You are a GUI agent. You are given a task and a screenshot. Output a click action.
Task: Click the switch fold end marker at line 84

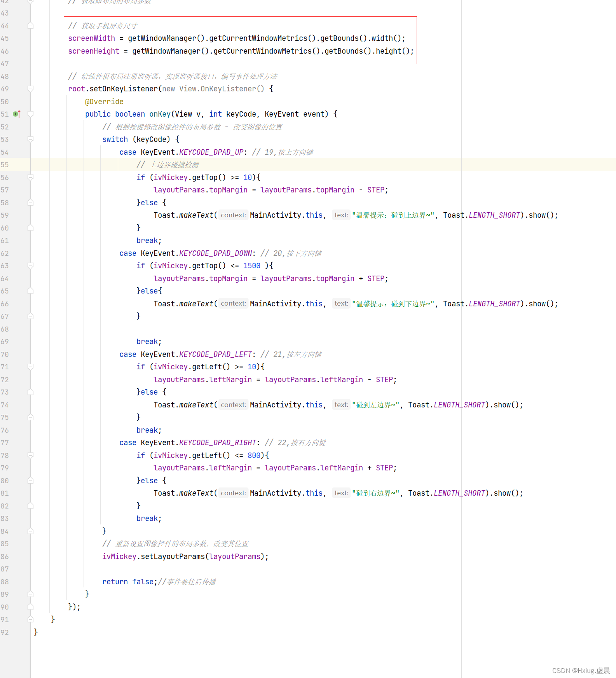tap(30, 531)
